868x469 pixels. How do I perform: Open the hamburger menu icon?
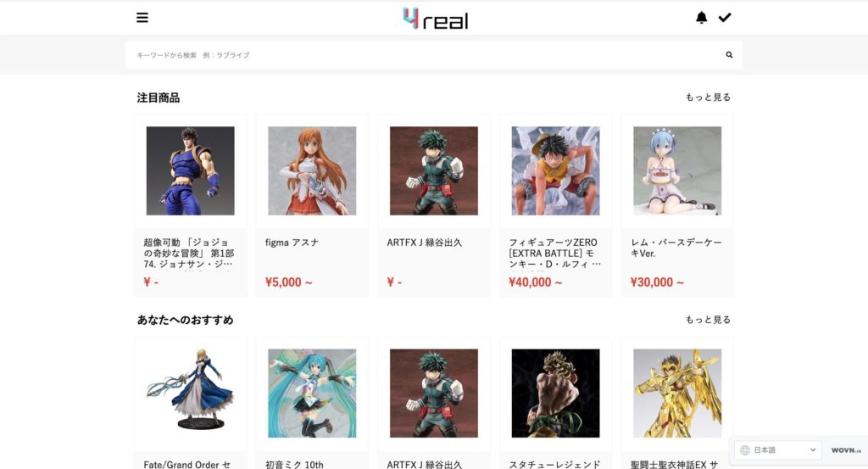(142, 18)
